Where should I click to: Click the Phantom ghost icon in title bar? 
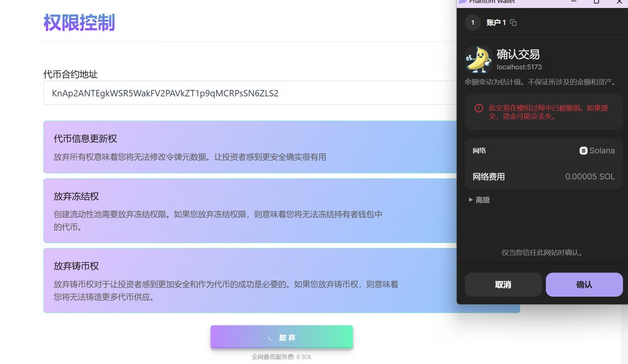pyautogui.click(x=463, y=2)
